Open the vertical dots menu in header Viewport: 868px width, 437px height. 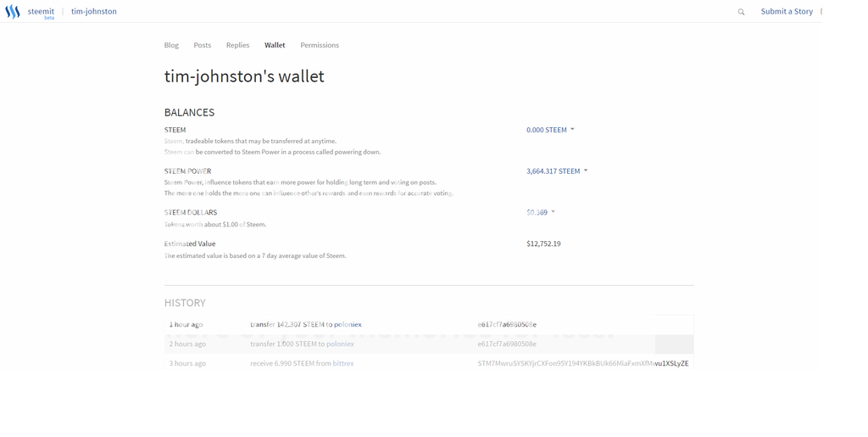click(x=821, y=12)
